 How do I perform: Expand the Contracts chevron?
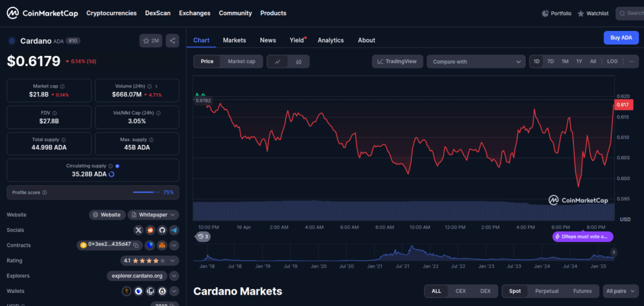174,246
